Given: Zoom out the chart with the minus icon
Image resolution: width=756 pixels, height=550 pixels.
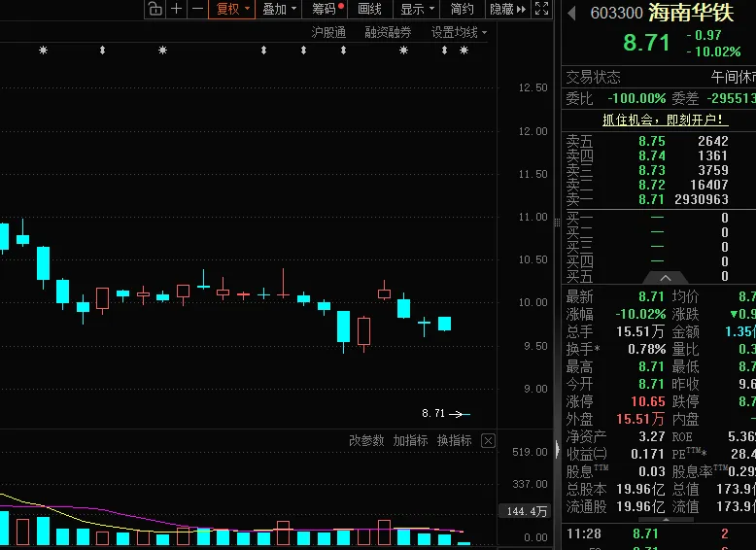Looking at the screenshot, I should 197,9.
